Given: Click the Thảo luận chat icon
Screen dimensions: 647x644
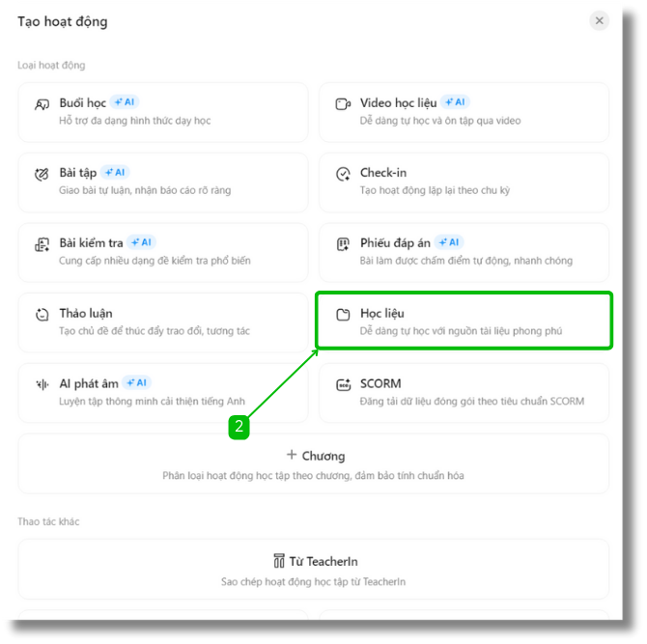Looking at the screenshot, I should pos(42,315).
